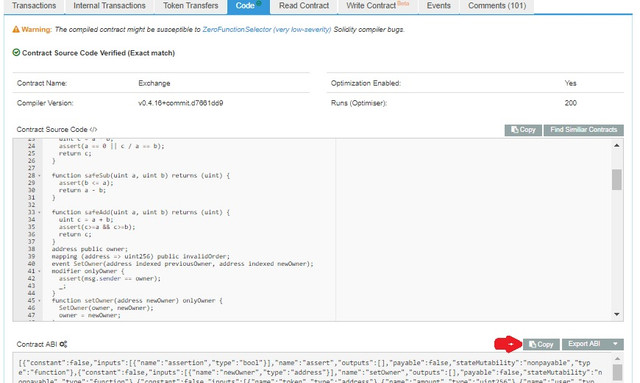
Task: Copy the Contract ABI
Action: click(x=541, y=344)
